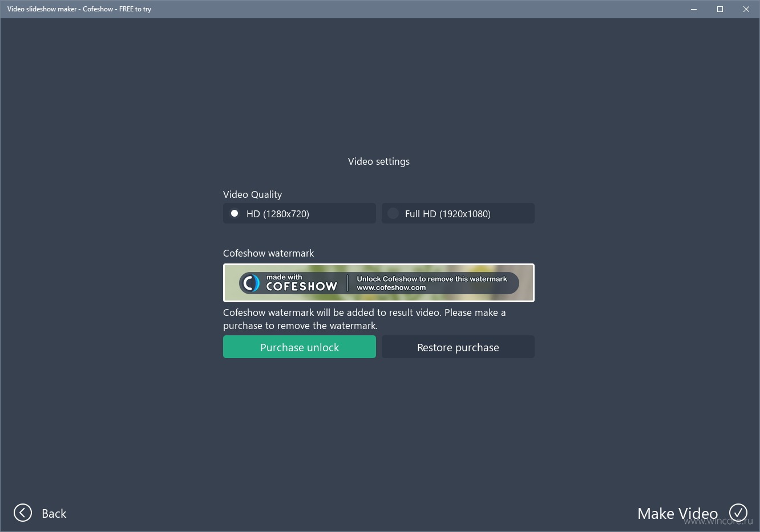
Task: Click the watermark purchase notice text
Action: (365, 319)
